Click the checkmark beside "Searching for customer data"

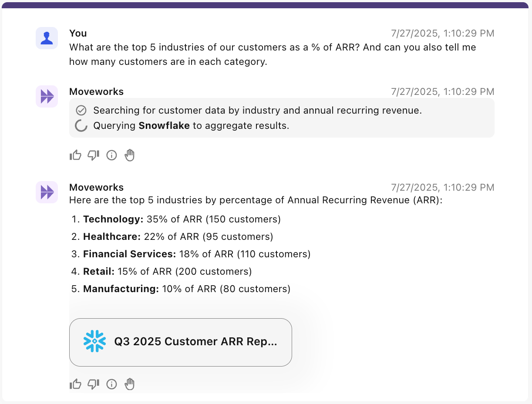[81, 111]
